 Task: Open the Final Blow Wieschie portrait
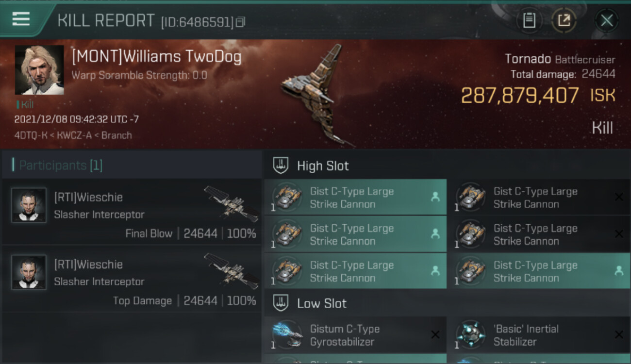pos(29,205)
